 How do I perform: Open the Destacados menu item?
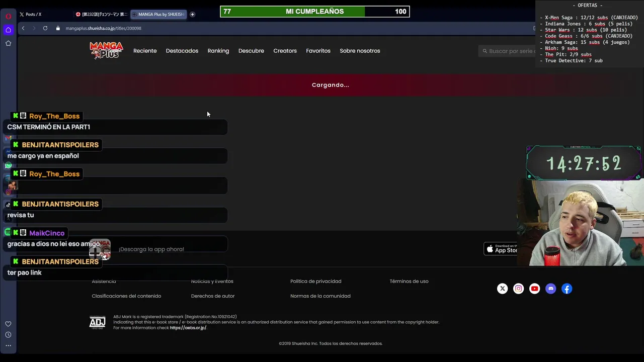(182, 51)
